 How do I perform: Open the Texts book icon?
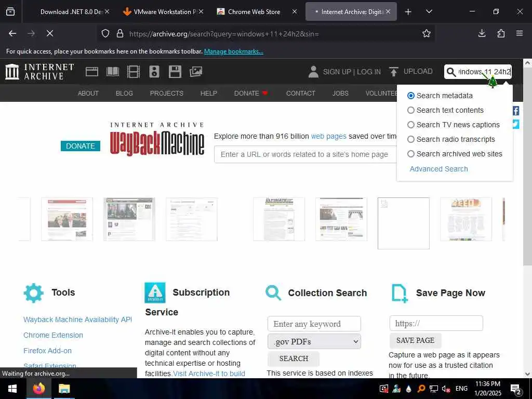coord(113,72)
